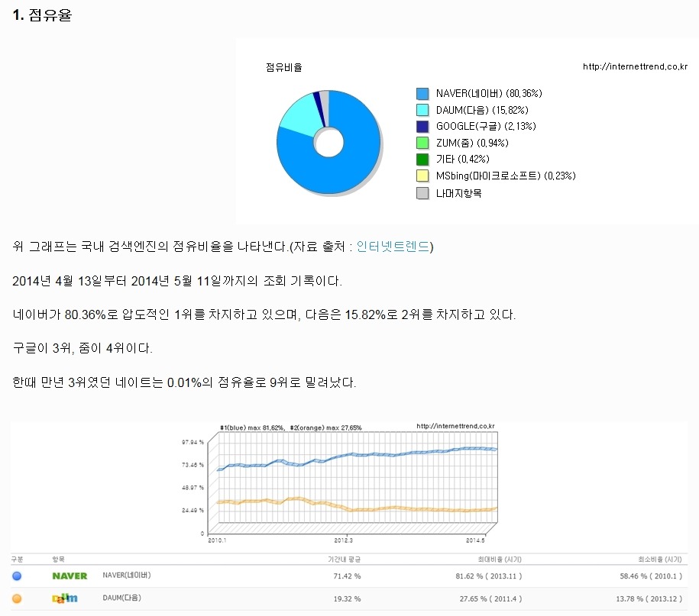The image size is (699, 616).
Task: Click the DAUM cyan legend swatch
Action: tap(422, 110)
